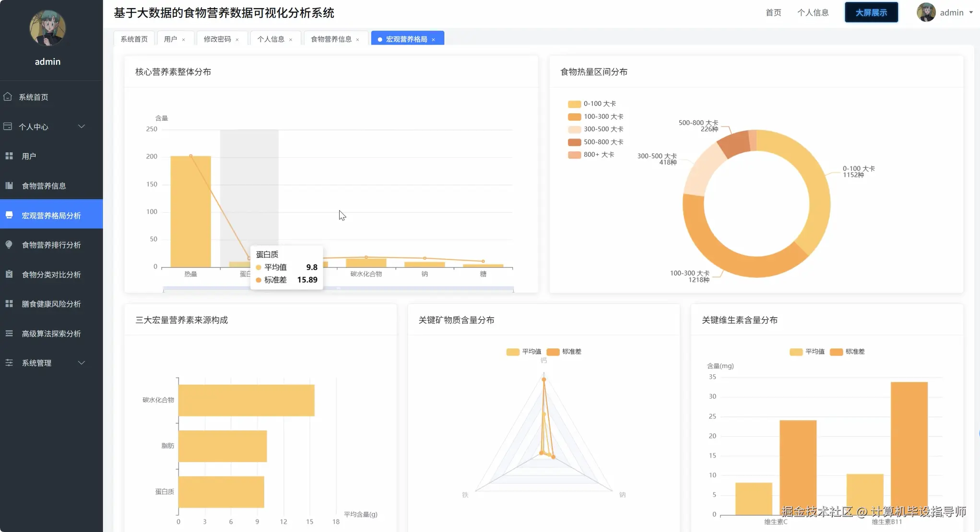Click the 大屏展示 button
This screenshot has width=980, height=532.
[871, 12]
